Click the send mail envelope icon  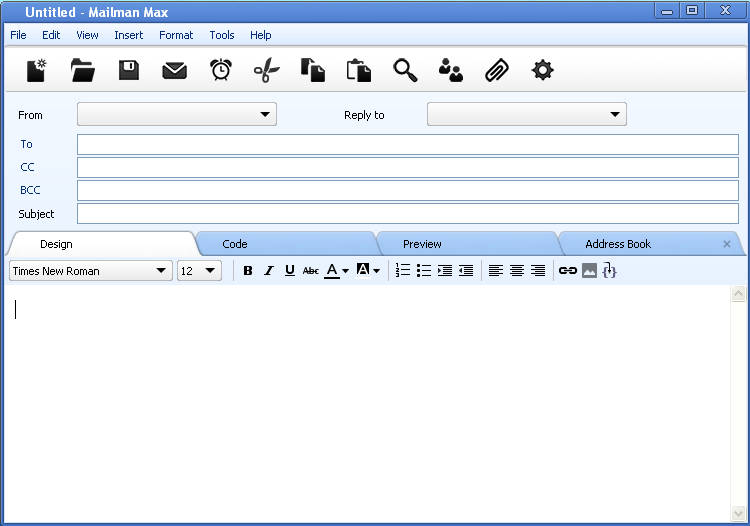click(175, 70)
